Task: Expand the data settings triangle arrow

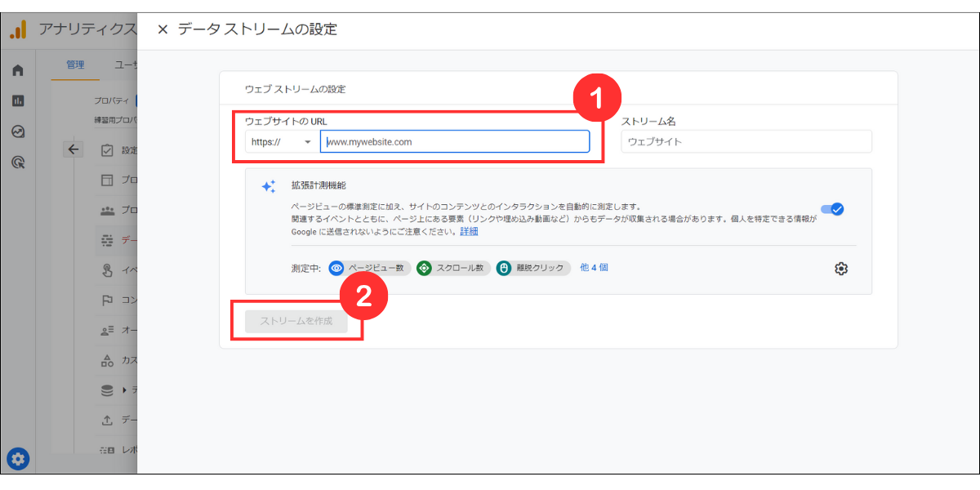Action: point(125,390)
